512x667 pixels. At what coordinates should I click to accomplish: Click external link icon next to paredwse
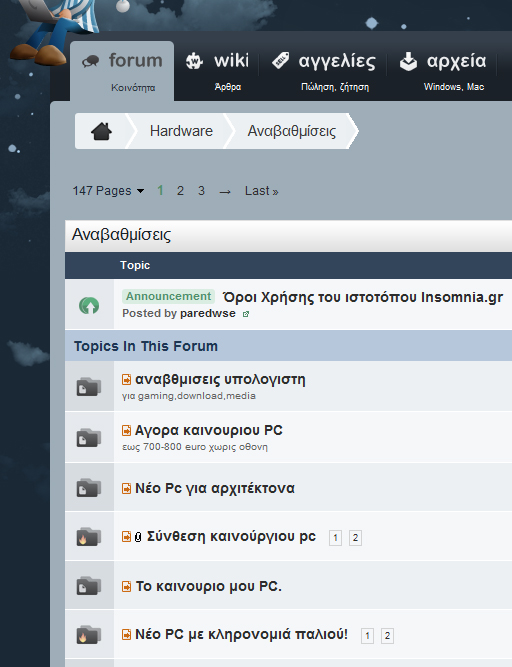246,314
